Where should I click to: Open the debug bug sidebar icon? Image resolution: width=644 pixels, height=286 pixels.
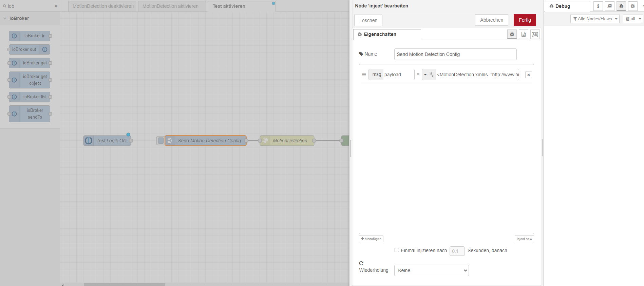click(x=621, y=6)
